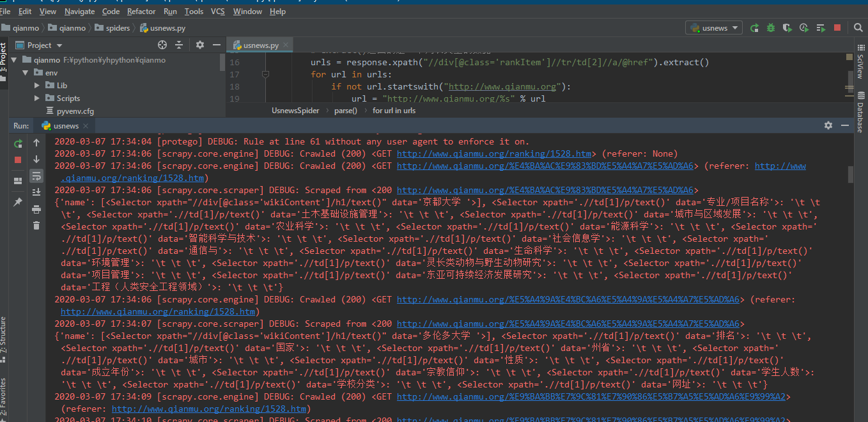This screenshot has width=868, height=422.
Task: Go up the stack trace in the Run panel
Action: coord(36,143)
